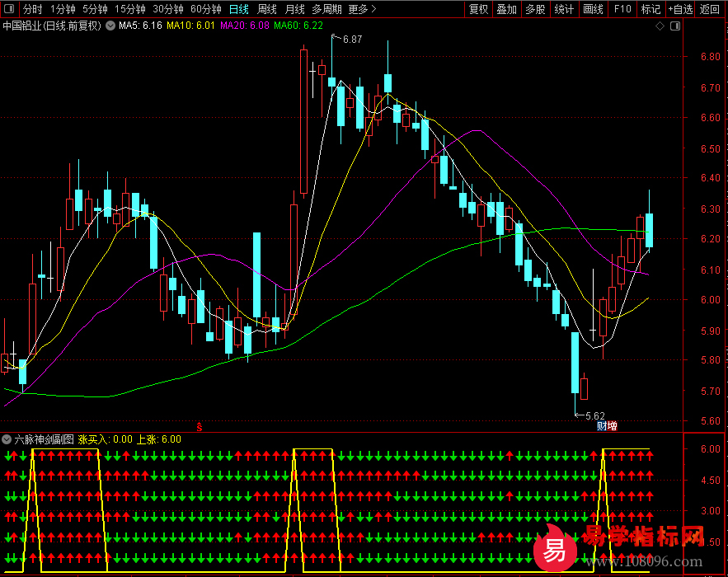Click the 财 tag near price low
Viewport: 728px width, 577px height.
point(602,426)
